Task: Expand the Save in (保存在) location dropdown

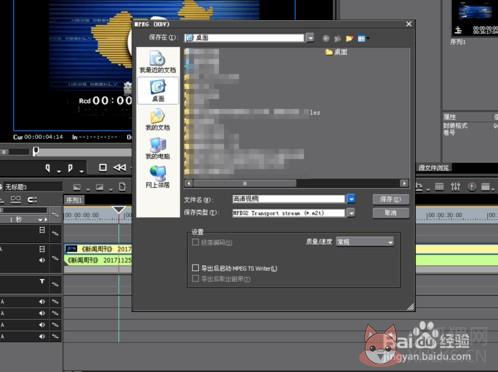Action: [310, 38]
